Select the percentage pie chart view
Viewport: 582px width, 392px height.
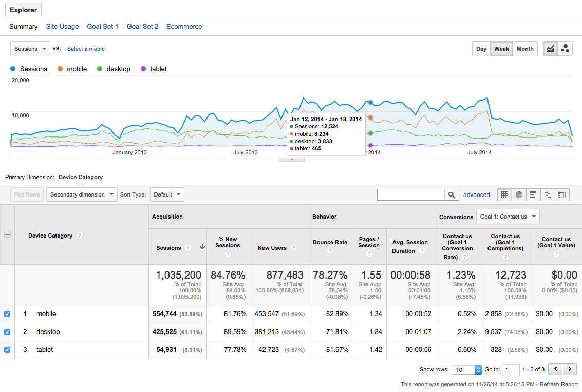click(x=519, y=194)
